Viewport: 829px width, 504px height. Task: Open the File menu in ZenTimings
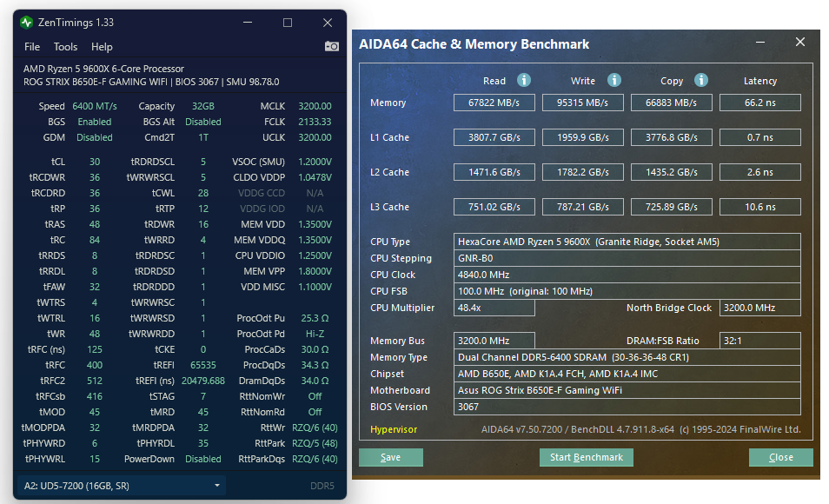(32, 47)
